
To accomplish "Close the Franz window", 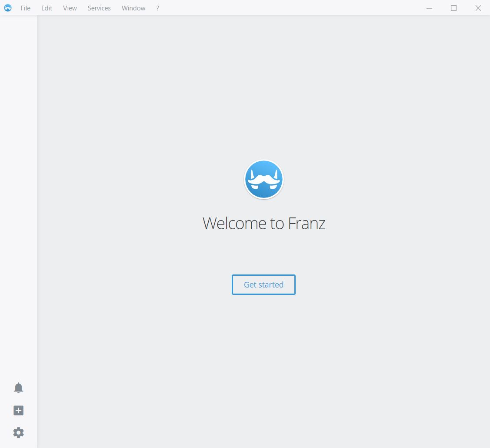I will (x=478, y=8).
